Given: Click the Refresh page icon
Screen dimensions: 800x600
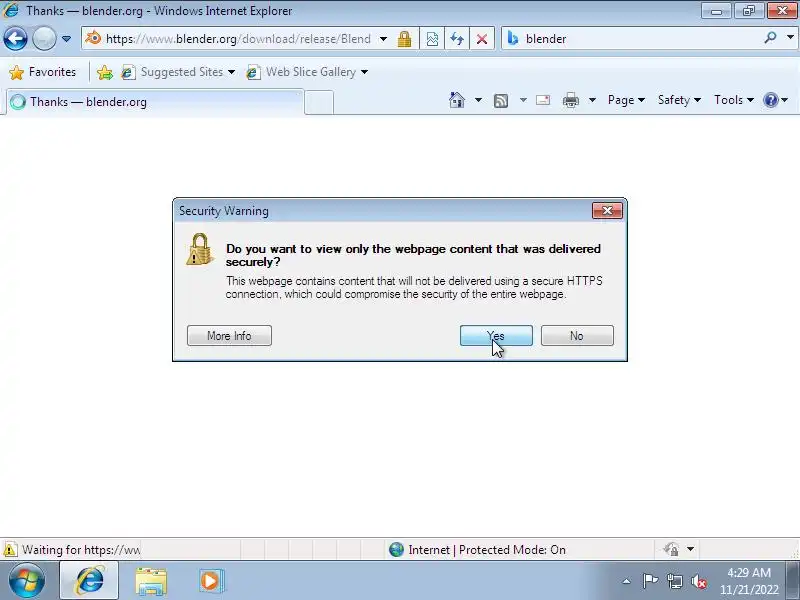Looking at the screenshot, I should pos(457,39).
